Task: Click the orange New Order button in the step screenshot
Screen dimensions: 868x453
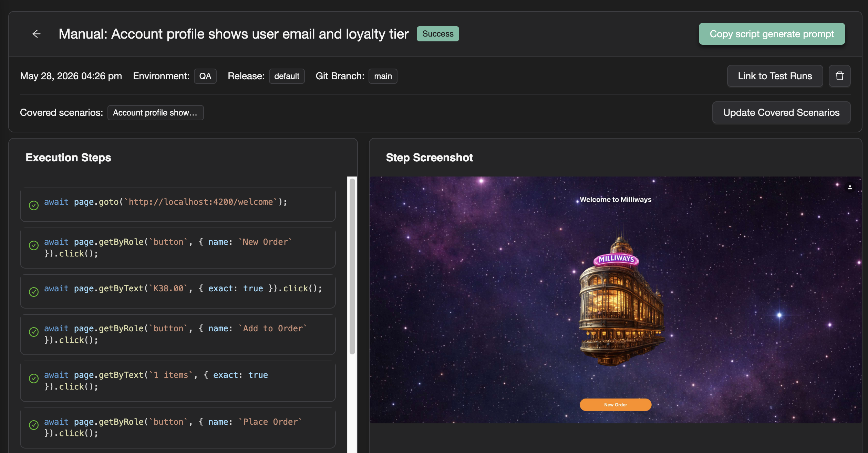Action: 616,405
